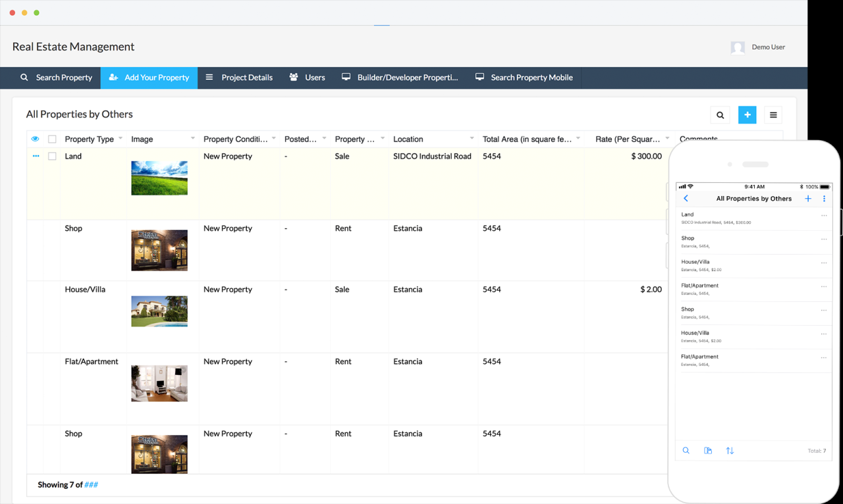Tap first Shop entry in mobile list
843x504 pixels.
point(753,242)
